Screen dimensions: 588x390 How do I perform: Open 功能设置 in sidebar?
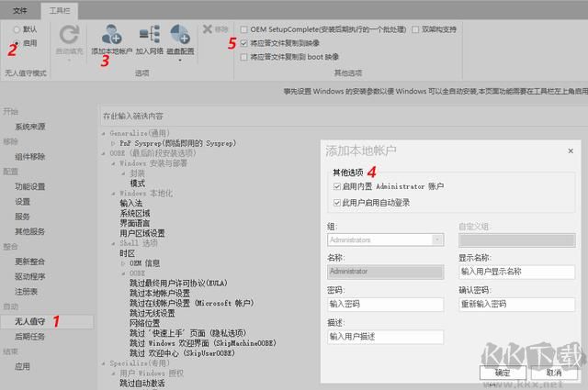[x=30, y=186]
